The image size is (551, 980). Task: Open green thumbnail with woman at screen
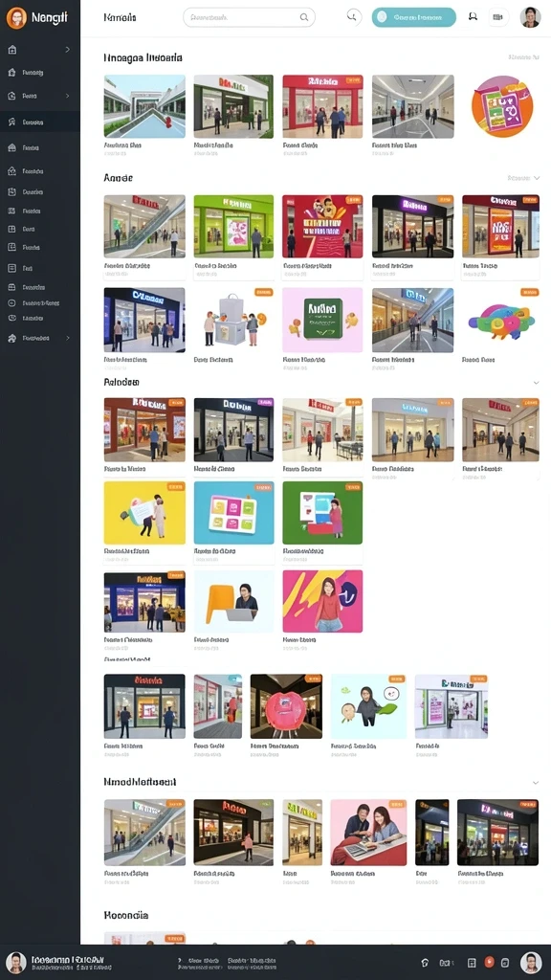(322, 513)
